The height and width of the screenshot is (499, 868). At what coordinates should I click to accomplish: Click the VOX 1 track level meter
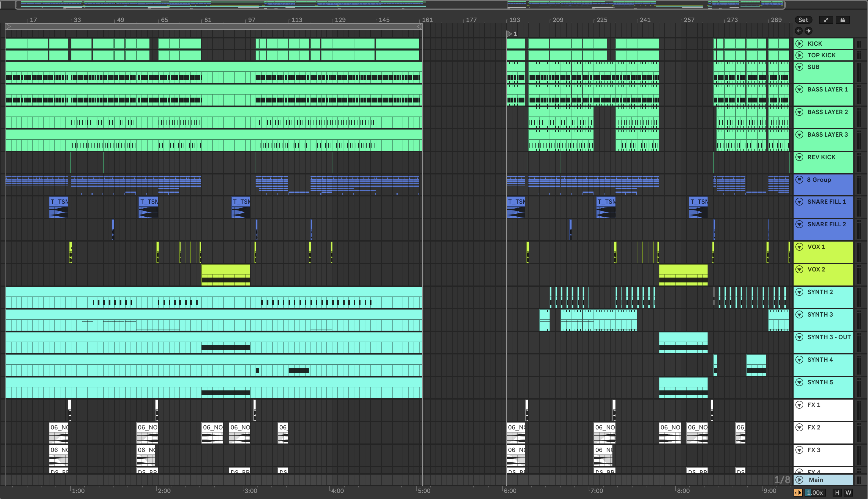pos(859,252)
